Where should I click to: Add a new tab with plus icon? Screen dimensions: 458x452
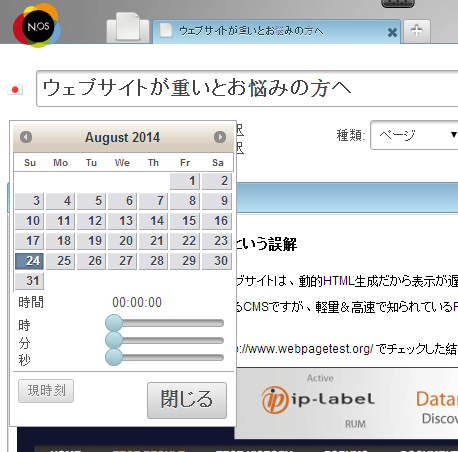click(416, 31)
